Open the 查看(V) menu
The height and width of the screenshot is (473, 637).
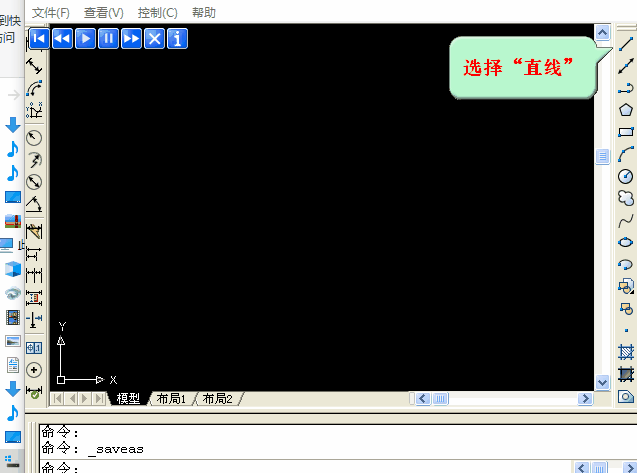point(104,13)
